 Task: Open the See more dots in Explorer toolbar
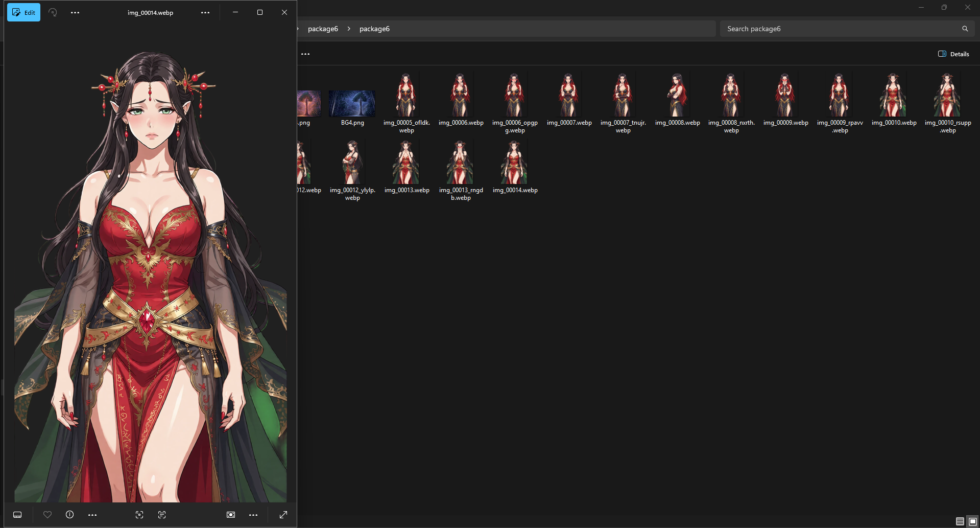305,54
